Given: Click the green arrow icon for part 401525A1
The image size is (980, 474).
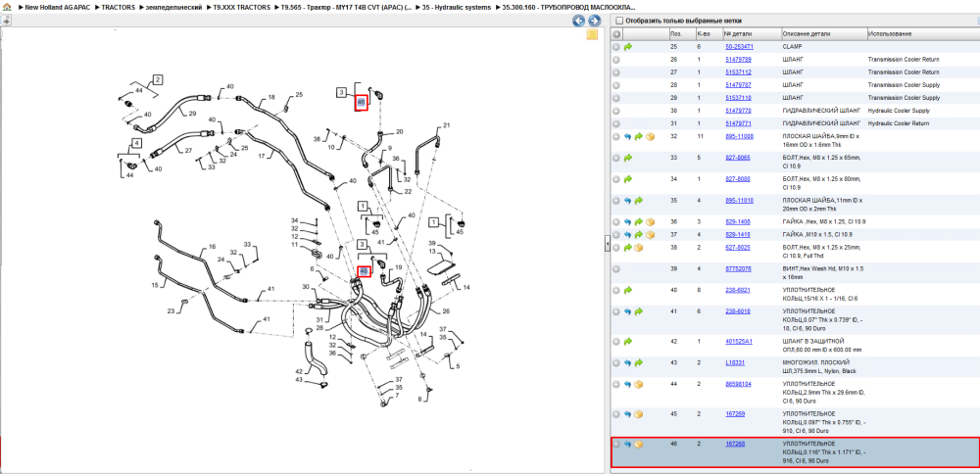Looking at the screenshot, I should (628, 342).
